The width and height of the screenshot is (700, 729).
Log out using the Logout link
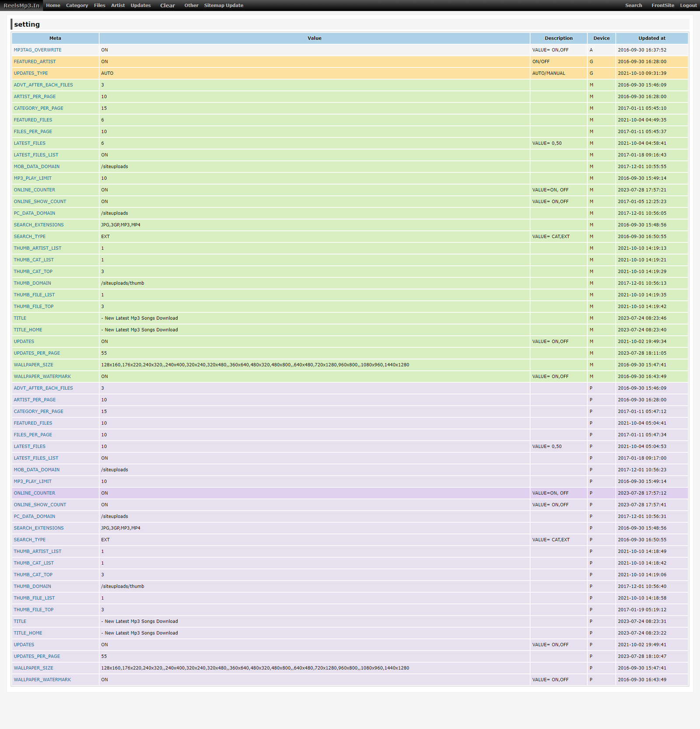pyautogui.click(x=688, y=6)
